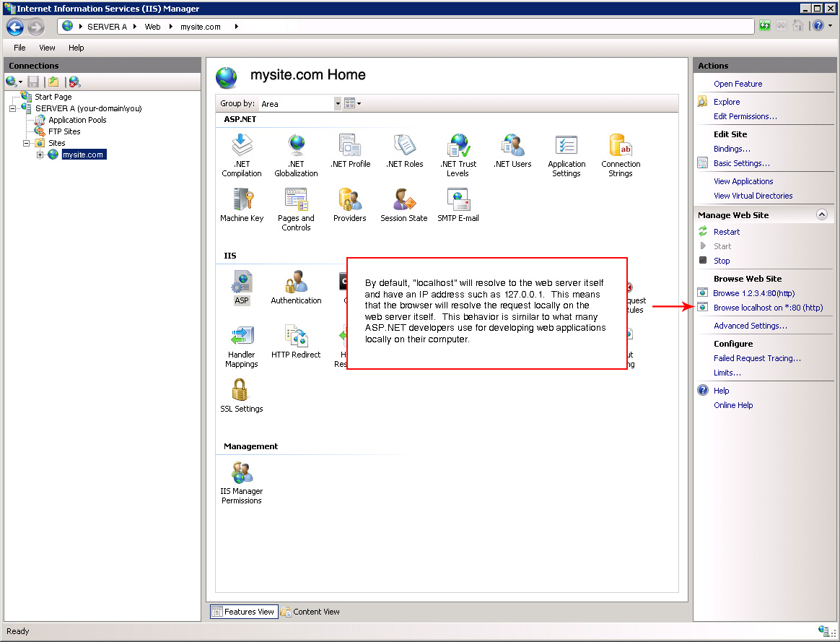The height and width of the screenshot is (642, 840).
Task: Open the Pages and Controls feature
Action: 296,209
